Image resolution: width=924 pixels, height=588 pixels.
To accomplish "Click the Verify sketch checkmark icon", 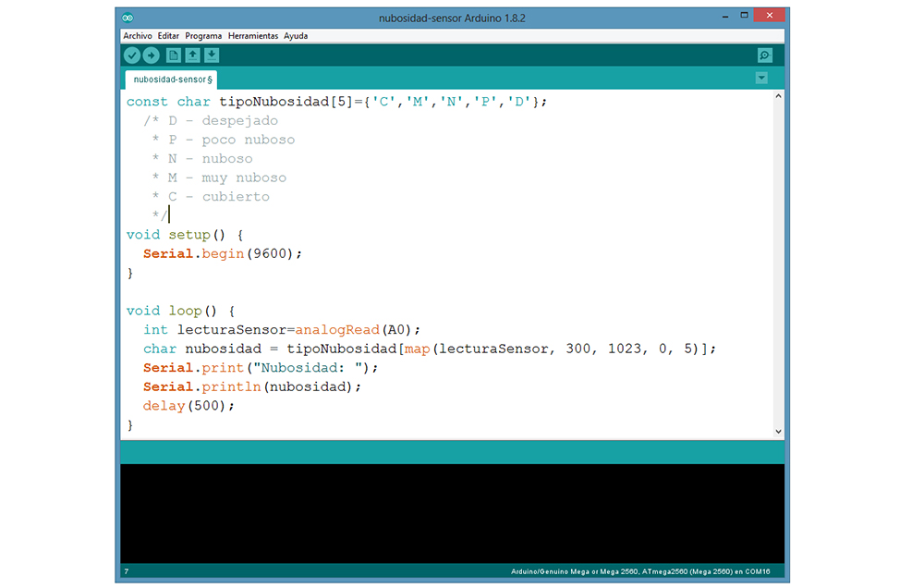I will coord(131,55).
